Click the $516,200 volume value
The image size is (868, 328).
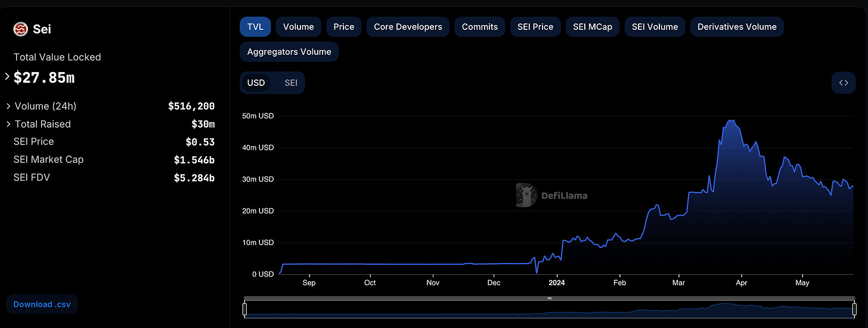(x=191, y=106)
